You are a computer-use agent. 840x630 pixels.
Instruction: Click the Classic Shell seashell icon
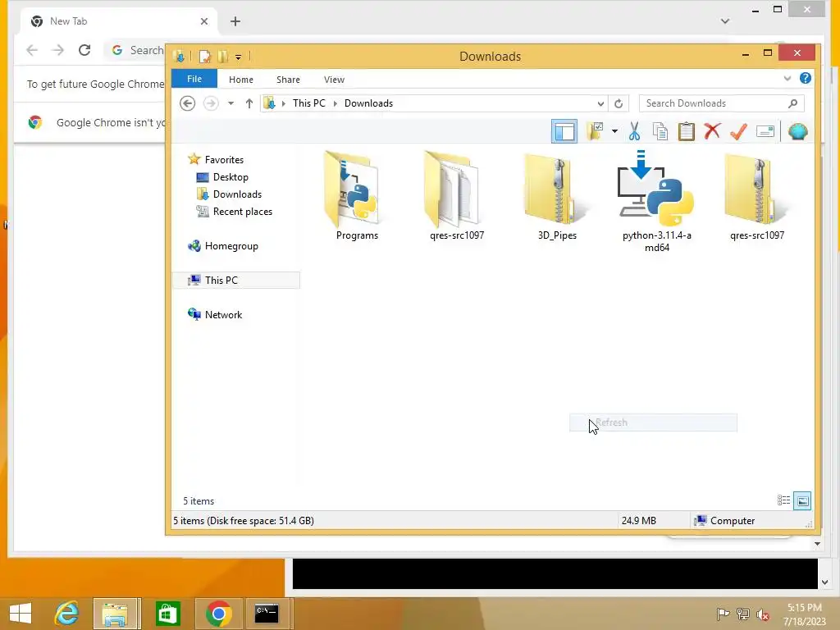pyautogui.click(x=797, y=131)
